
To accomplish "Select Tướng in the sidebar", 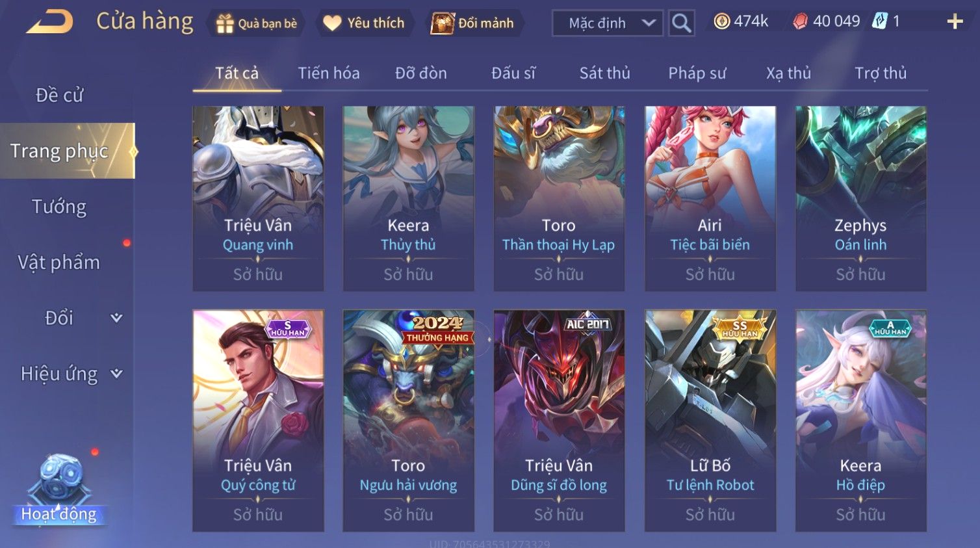I will pyautogui.click(x=59, y=207).
